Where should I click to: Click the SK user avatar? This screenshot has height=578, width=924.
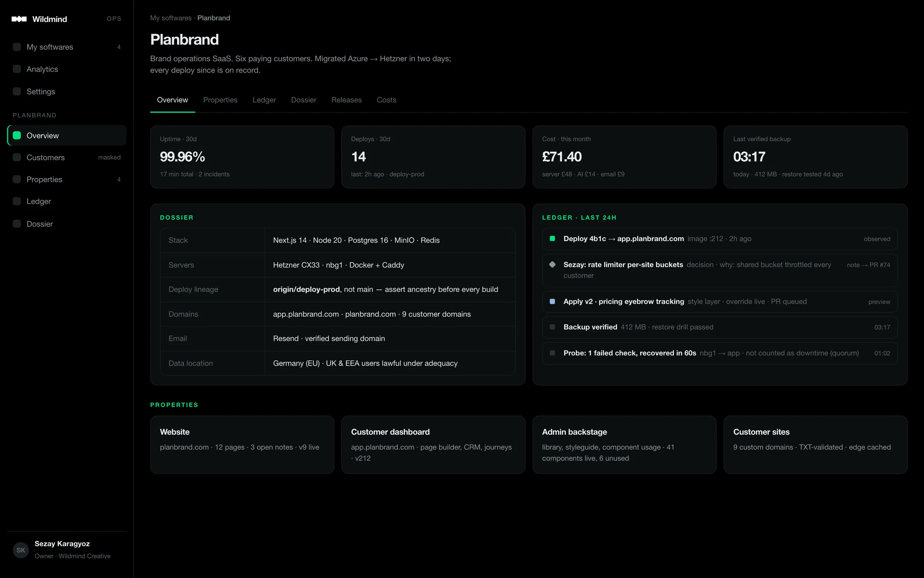coord(21,550)
